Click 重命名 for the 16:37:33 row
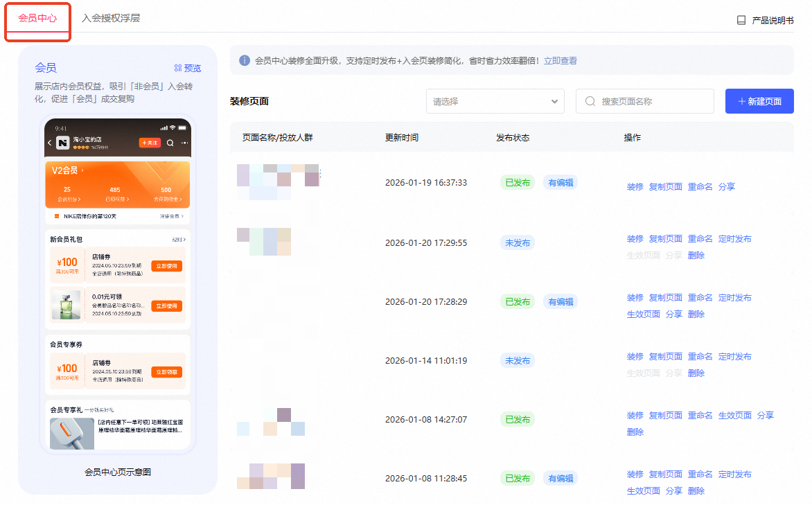The height and width of the screenshot is (505, 812). (700, 186)
